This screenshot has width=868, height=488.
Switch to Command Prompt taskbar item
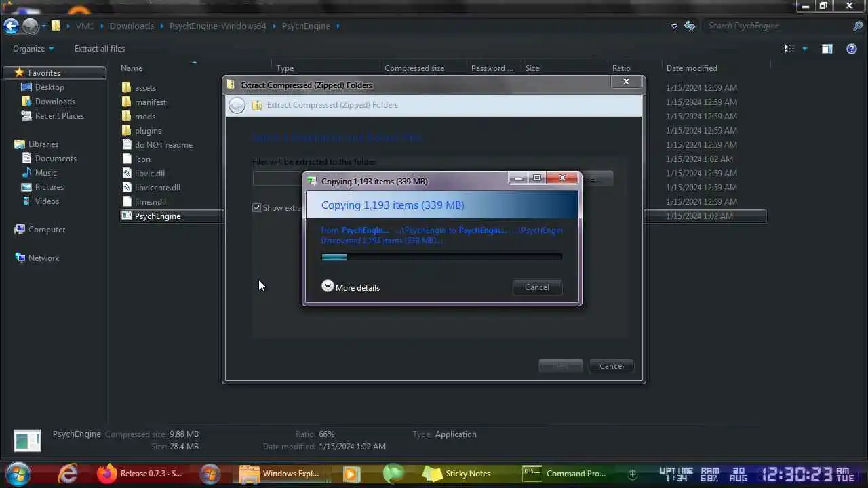point(564,473)
